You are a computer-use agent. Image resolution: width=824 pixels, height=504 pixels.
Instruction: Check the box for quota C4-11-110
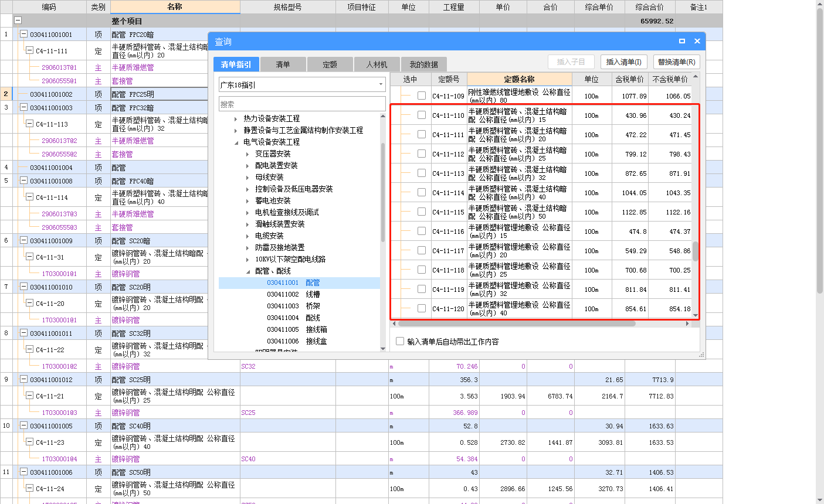(422, 115)
